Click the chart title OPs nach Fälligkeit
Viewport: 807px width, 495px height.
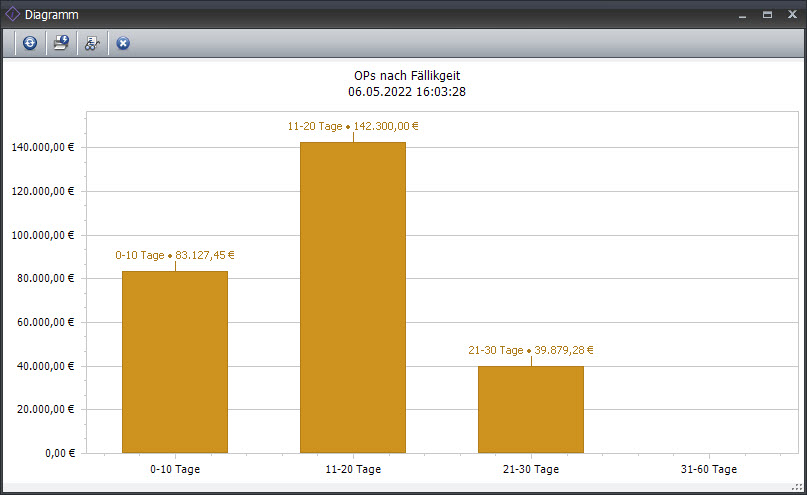pos(407,75)
